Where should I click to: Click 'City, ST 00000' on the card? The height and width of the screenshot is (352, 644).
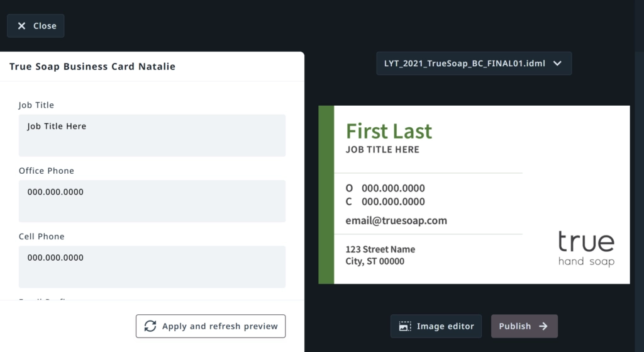(375, 261)
